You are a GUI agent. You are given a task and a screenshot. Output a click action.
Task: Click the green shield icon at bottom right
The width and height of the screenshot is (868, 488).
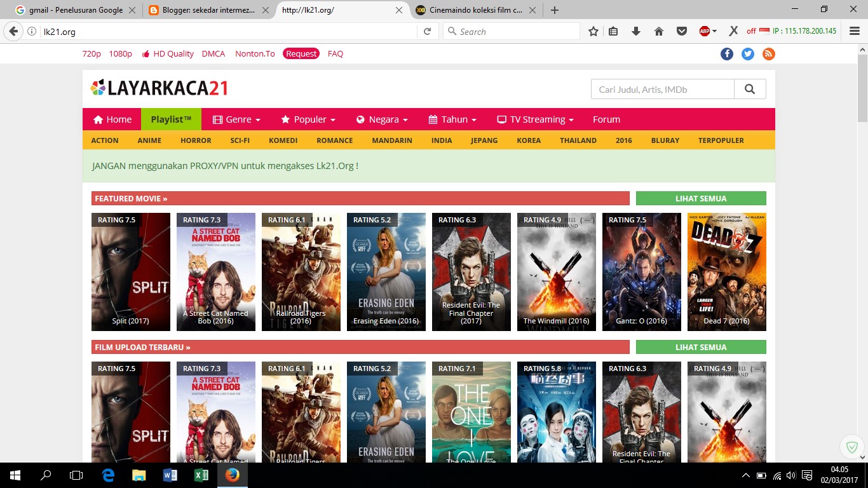pyautogui.click(x=851, y=447)
